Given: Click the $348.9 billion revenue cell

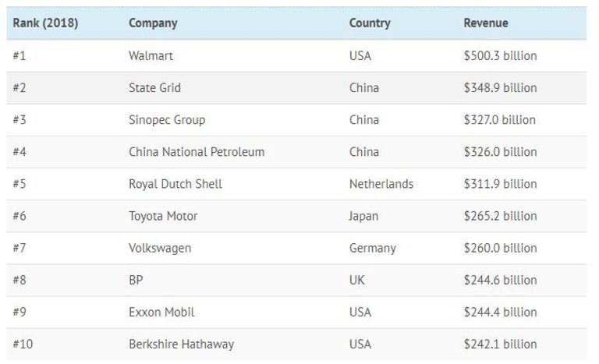Looking at the screenshot, I should pyautogui.click(x=500, y=88).
